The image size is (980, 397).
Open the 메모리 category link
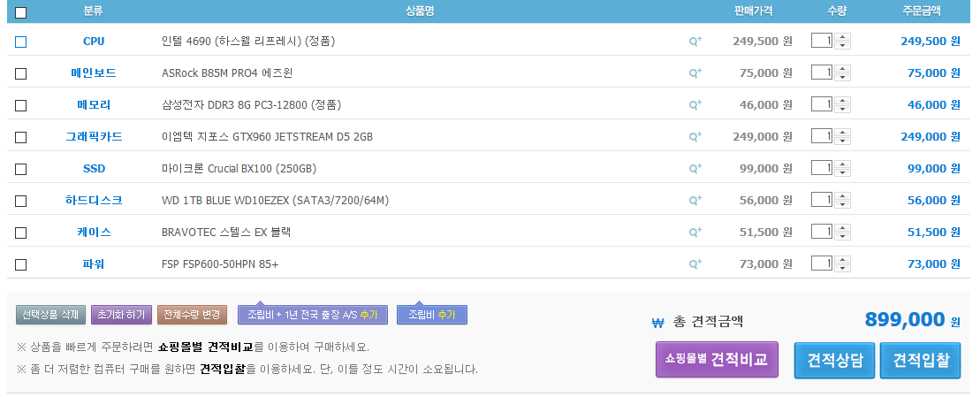94,105
